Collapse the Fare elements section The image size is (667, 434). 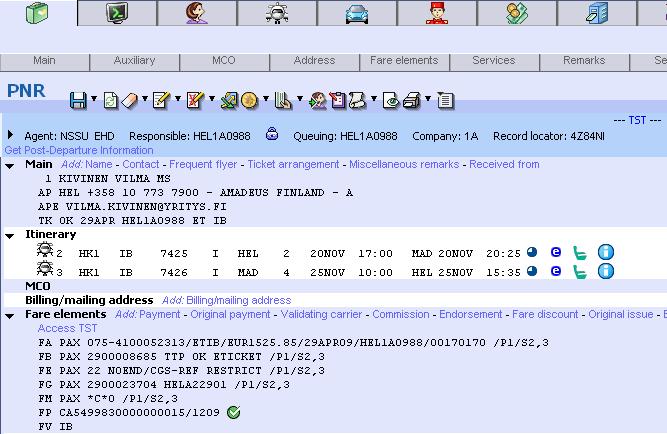click(10, 316)
